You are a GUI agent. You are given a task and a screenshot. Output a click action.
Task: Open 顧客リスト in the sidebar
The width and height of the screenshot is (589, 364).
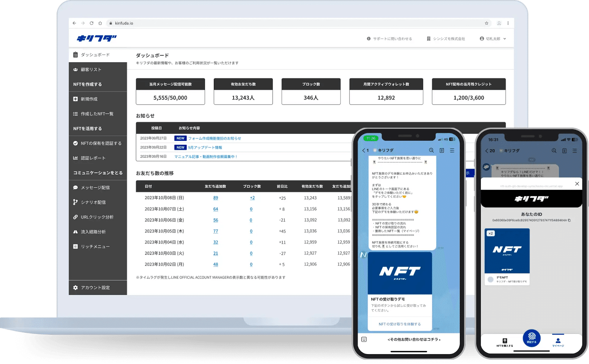(98, 69)
